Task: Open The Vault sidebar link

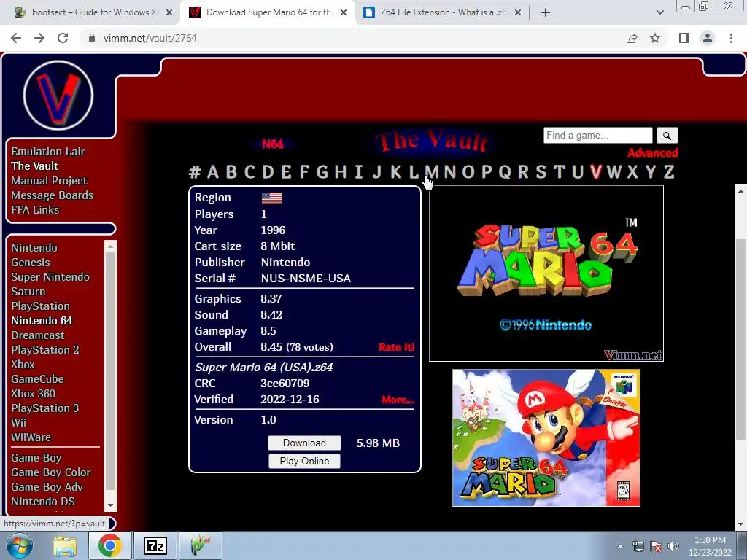Action: click(35, 166)
